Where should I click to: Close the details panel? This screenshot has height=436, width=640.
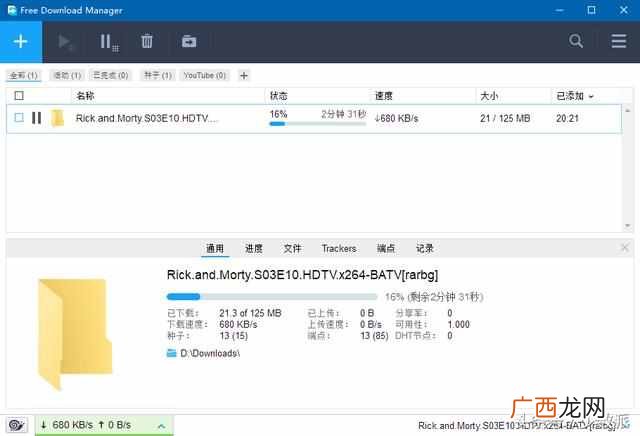[624, 247]
